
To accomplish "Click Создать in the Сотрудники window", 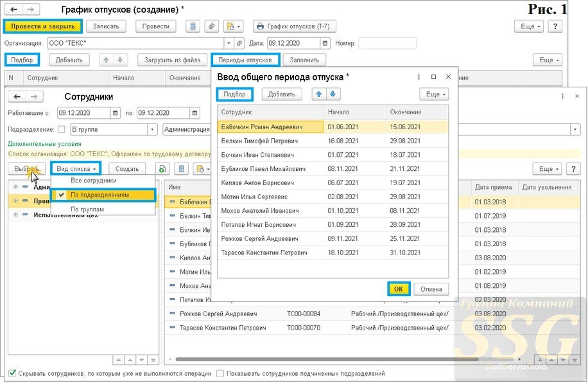I will point(127,169).
